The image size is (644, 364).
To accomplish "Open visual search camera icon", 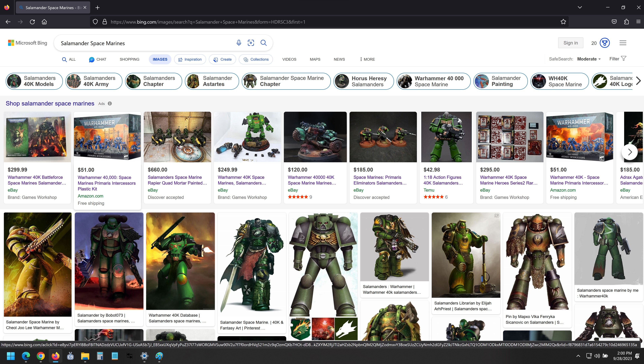I will point(251,43).
